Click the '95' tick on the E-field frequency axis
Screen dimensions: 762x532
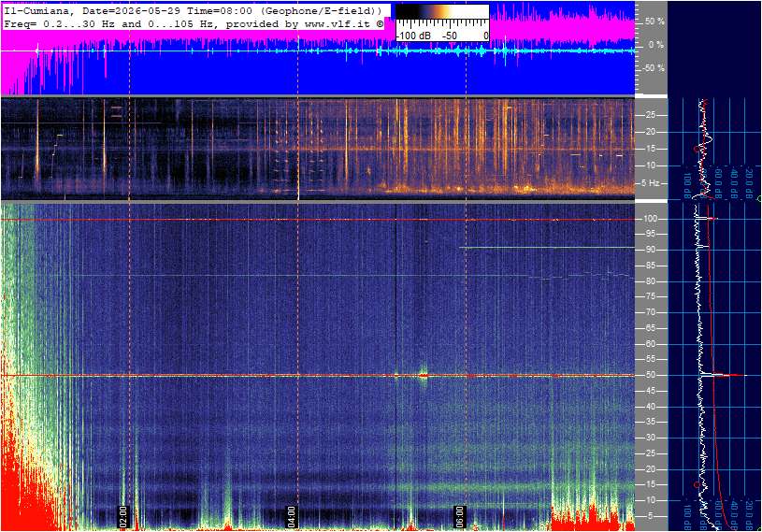coord(650,234)
